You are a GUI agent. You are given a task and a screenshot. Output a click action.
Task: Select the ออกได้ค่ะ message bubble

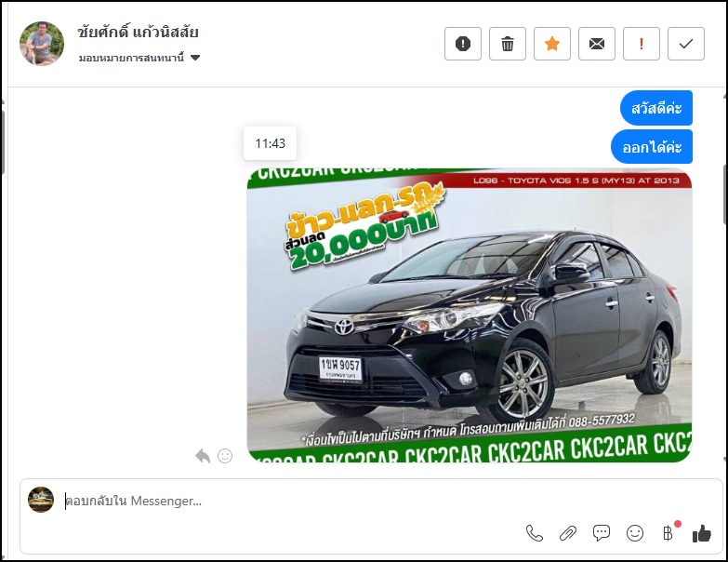point(652,147)
